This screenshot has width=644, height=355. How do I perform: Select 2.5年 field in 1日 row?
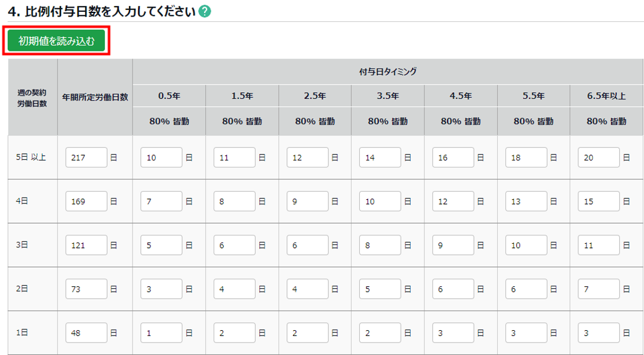tap(308, 333)
